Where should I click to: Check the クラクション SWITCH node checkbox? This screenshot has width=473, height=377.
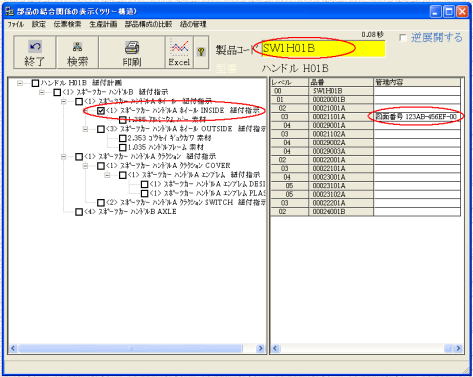pyautogui.click(x=101, y=202)
